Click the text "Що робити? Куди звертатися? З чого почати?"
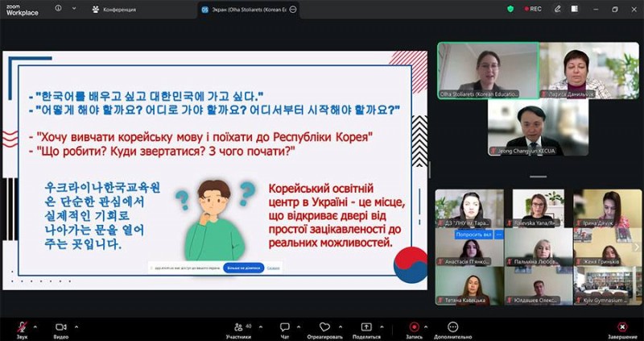This screenshot has width=644, height=341. click(x=166, y=151)
